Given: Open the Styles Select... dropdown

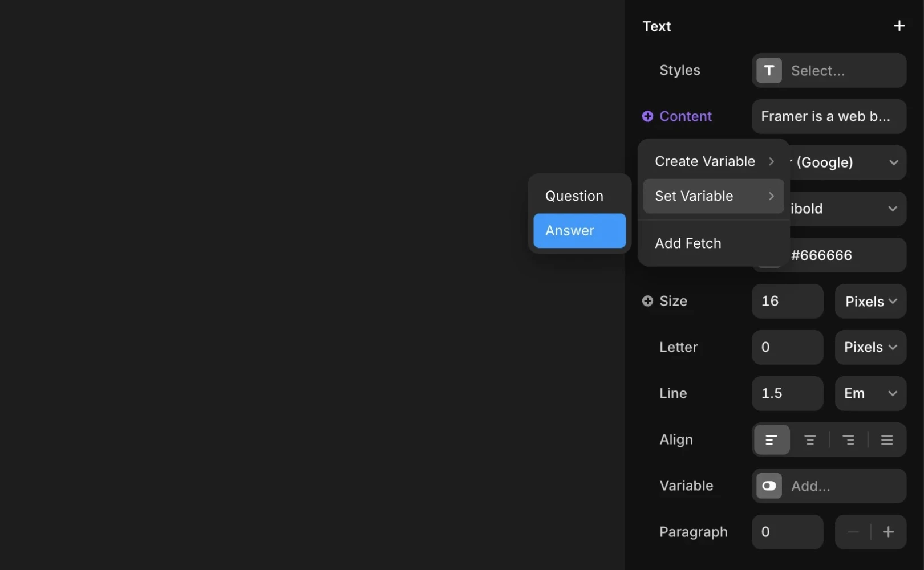Looking at the screenshot, I should point(829,71).
